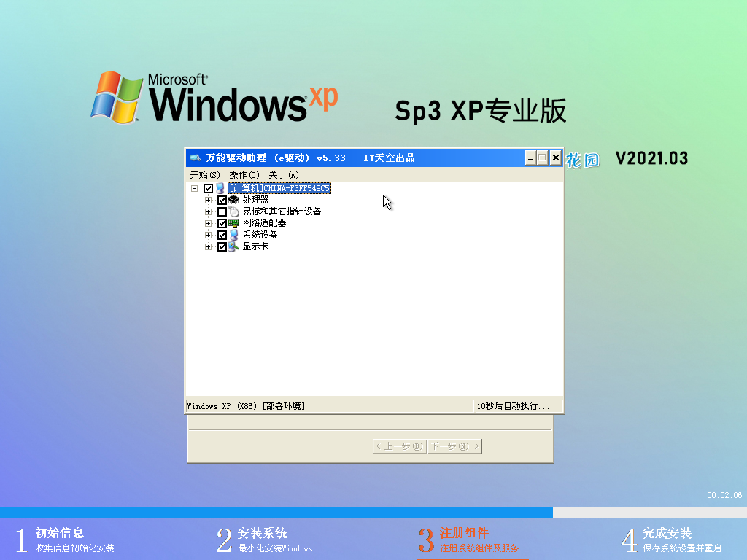
Task: Enable the 鼠标和其它指针设备 checkbox
Action: click(220, 211)
